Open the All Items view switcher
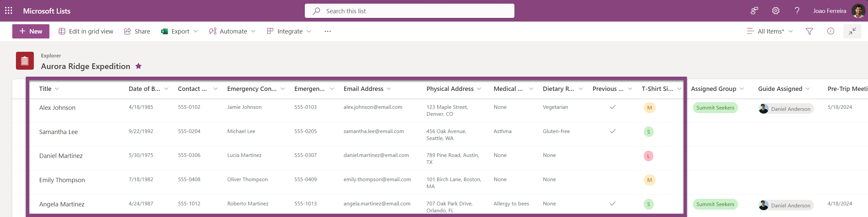The height and width of the screenshot is (217, 868). pos(770,31)
